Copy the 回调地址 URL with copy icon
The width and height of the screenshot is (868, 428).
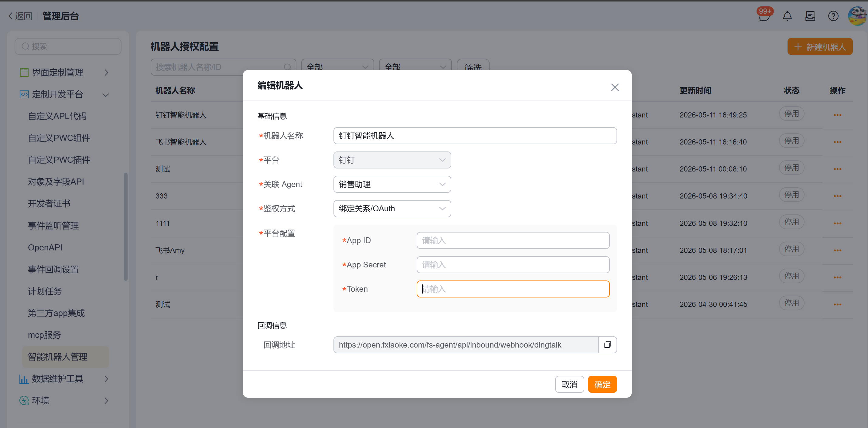pyautogui.click(x=607, y=345)
